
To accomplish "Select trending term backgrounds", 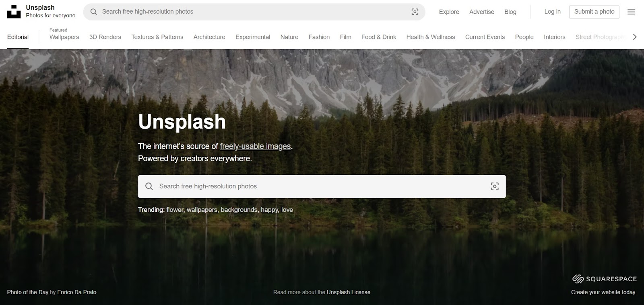I will [x=239, y=210].
